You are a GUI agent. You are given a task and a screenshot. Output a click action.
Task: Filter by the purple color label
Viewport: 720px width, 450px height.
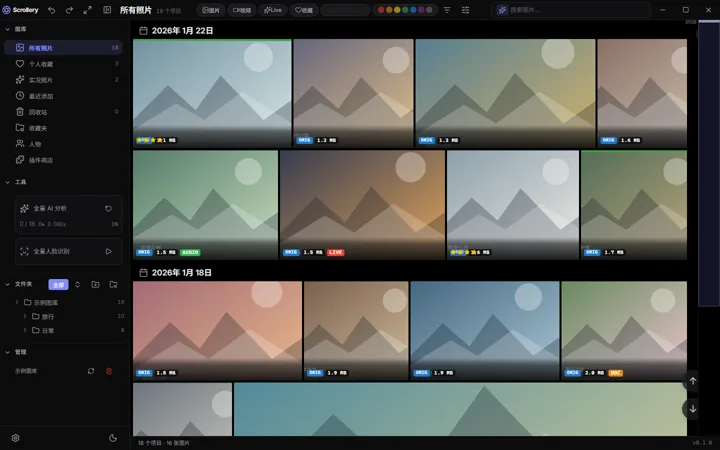(421, 10)
